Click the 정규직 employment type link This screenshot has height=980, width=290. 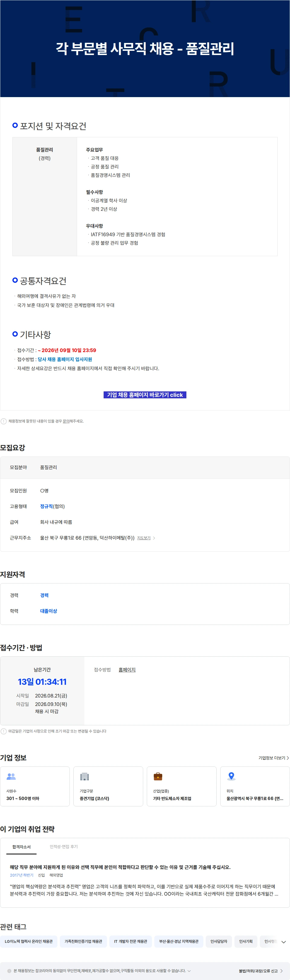(x=46, y=506)
